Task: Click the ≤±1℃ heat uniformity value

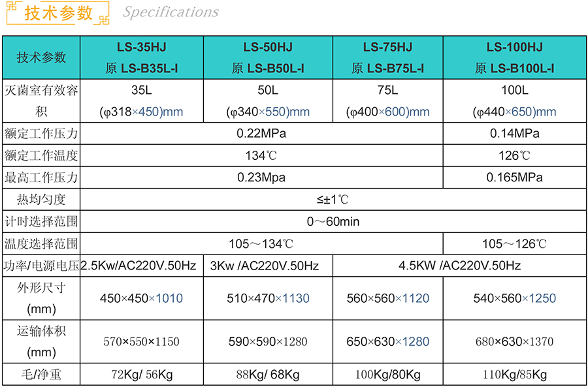Action: coord(333,199)
